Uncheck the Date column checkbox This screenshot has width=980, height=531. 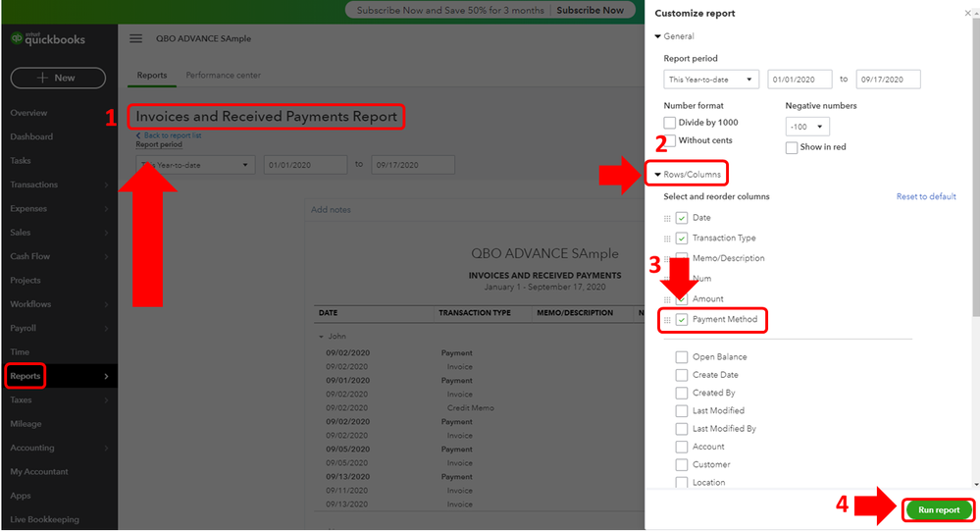682,218
